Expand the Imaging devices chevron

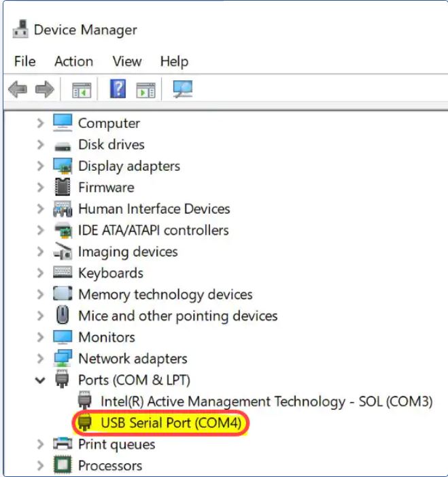(40, 252)
